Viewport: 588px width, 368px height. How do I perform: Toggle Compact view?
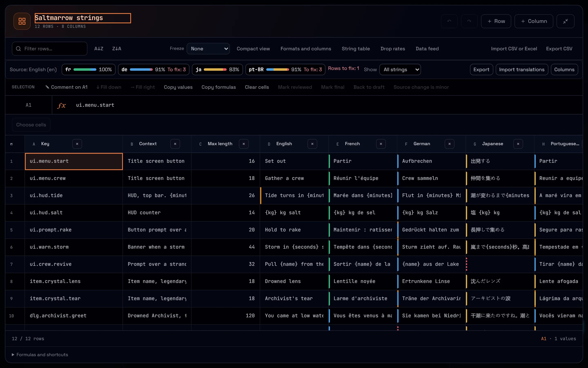[x=253, y=49]
